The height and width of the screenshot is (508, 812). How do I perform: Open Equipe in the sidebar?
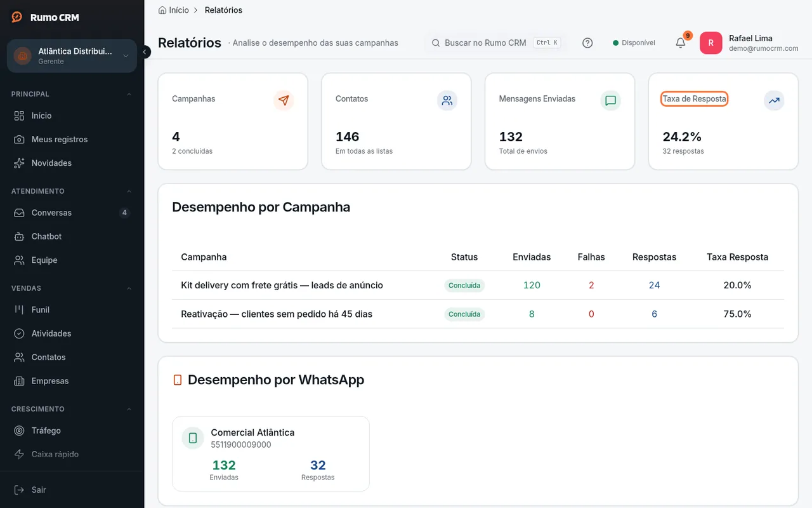(72, 260)
